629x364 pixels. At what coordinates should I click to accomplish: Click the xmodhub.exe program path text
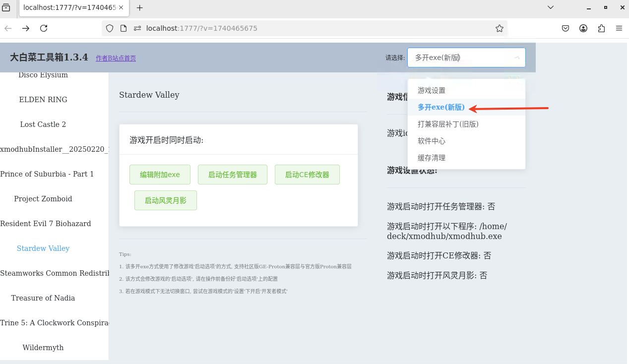(447, 231)
